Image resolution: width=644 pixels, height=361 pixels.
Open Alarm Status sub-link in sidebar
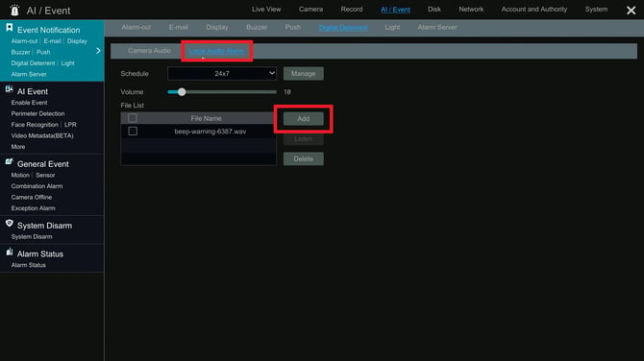pos(28,265)
